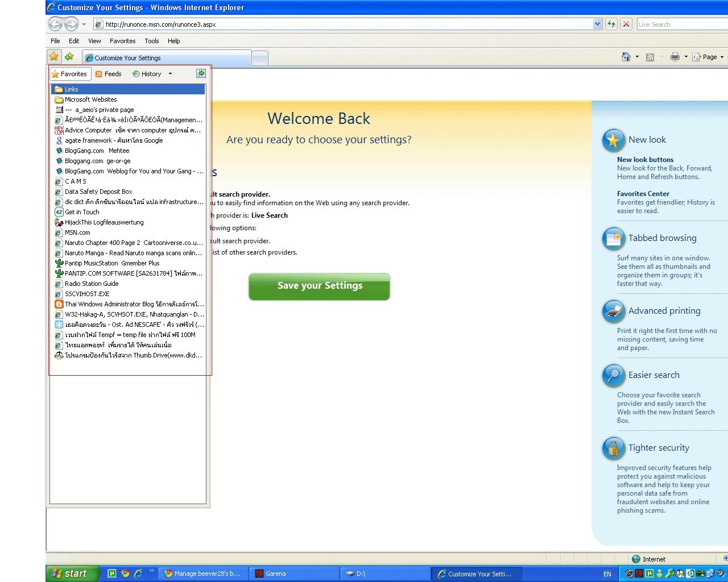
Task: Click the Forward navigation button
Action: pos(71,24)
